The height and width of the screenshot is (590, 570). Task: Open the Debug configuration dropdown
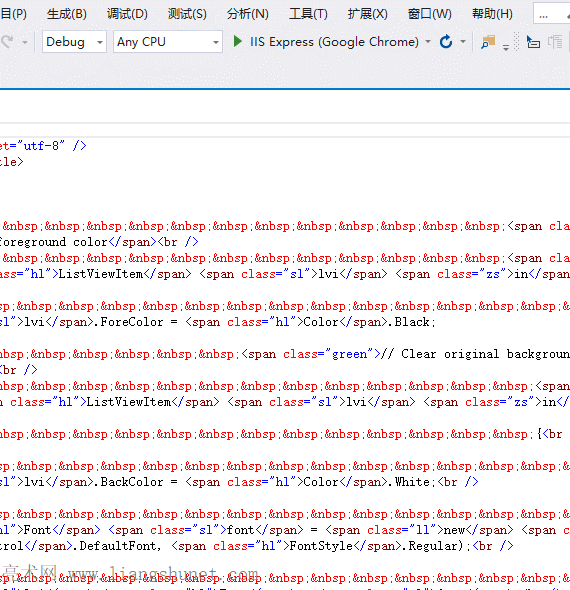point(74,41)
